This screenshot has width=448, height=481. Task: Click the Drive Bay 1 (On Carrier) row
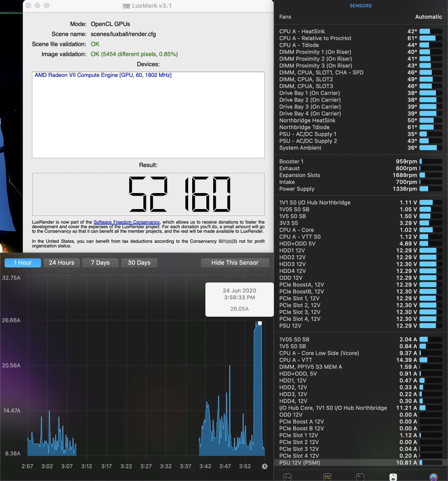(361, 93)
